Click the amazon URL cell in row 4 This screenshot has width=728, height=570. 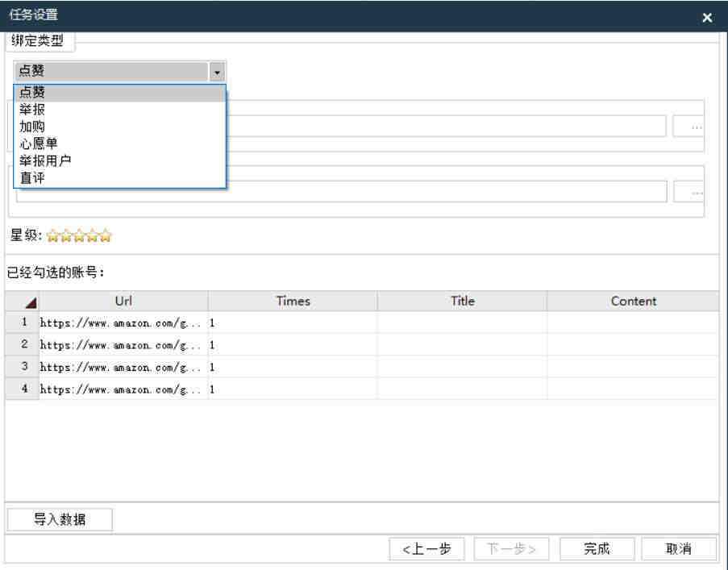point(123,389)
